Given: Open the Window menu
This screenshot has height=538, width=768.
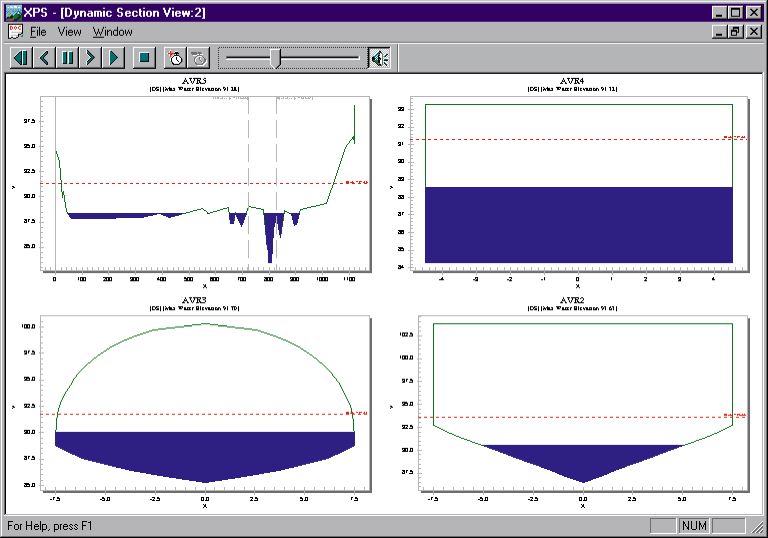Looking at the screenshot, I should pyautogui.click(x=112, y=32).
